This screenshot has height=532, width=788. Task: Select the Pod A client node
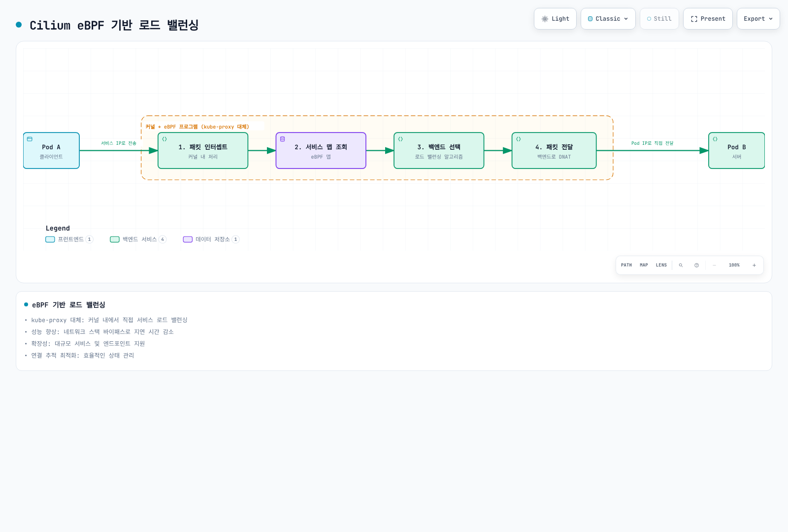tap(51, 151)
